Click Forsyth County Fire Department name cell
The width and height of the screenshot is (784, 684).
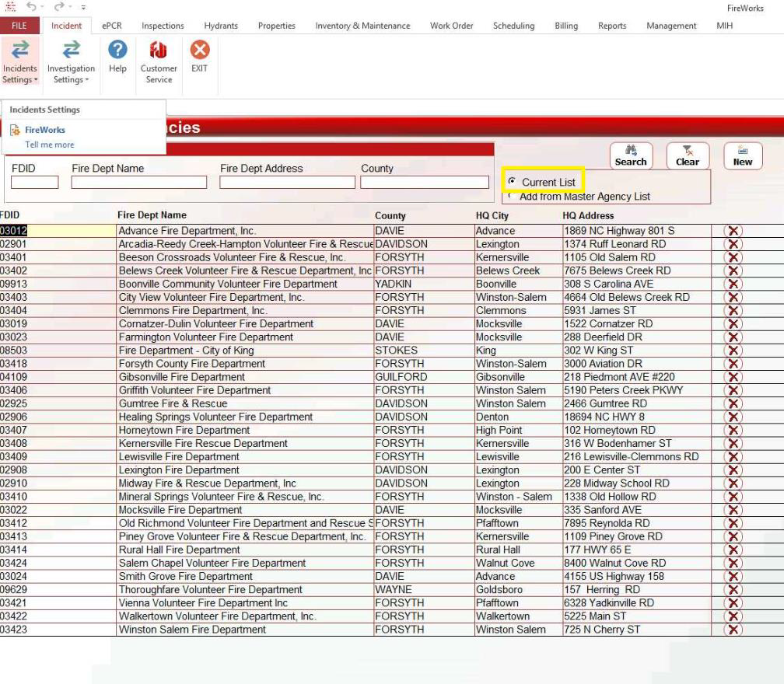[245, 364]
